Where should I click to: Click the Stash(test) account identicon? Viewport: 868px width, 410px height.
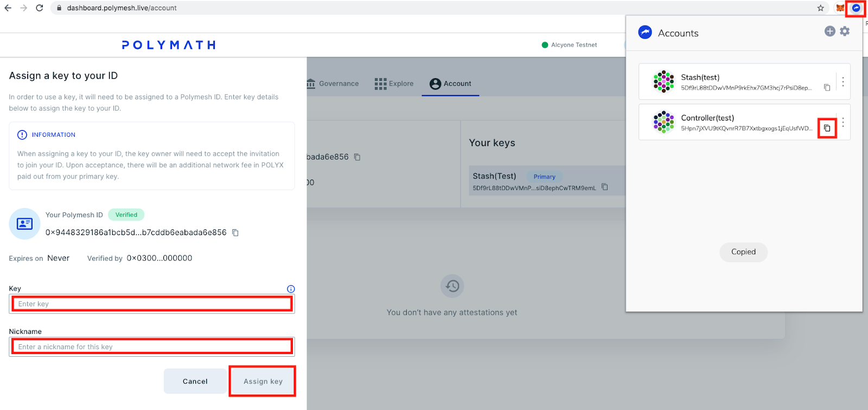tap(663, 81)
